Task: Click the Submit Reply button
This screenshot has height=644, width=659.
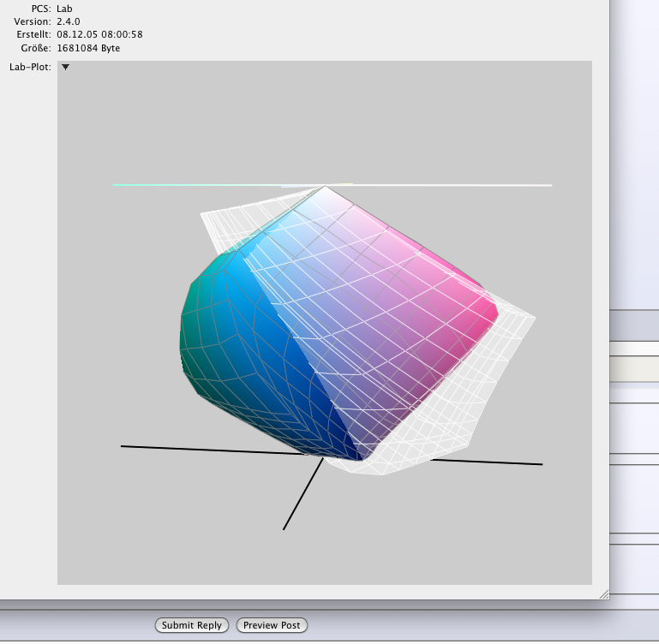Action: point(192,625)
